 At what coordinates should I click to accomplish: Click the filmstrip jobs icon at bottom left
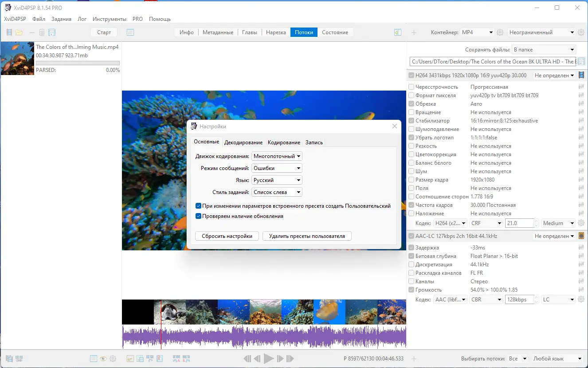point(9,358)
